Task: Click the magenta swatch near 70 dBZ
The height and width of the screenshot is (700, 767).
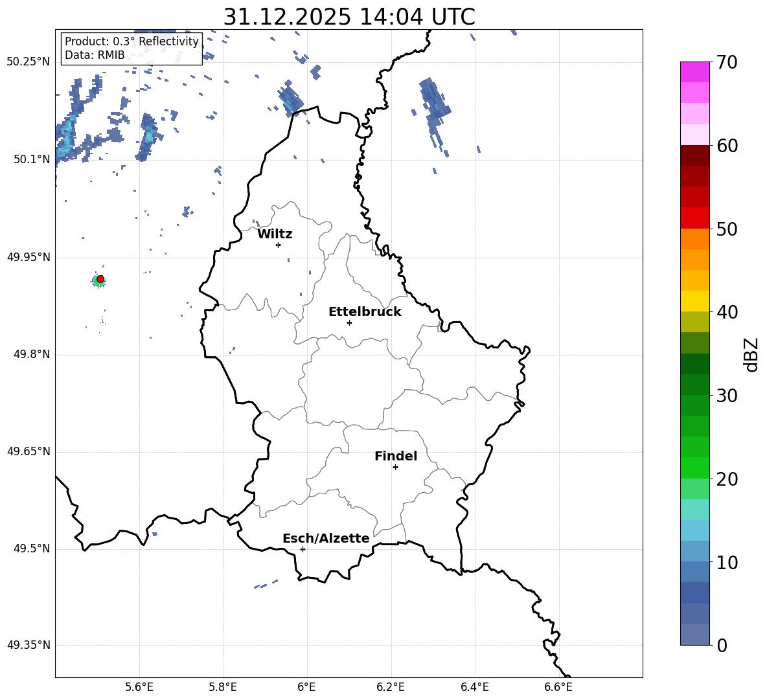Action: click(x=694, y=72)
